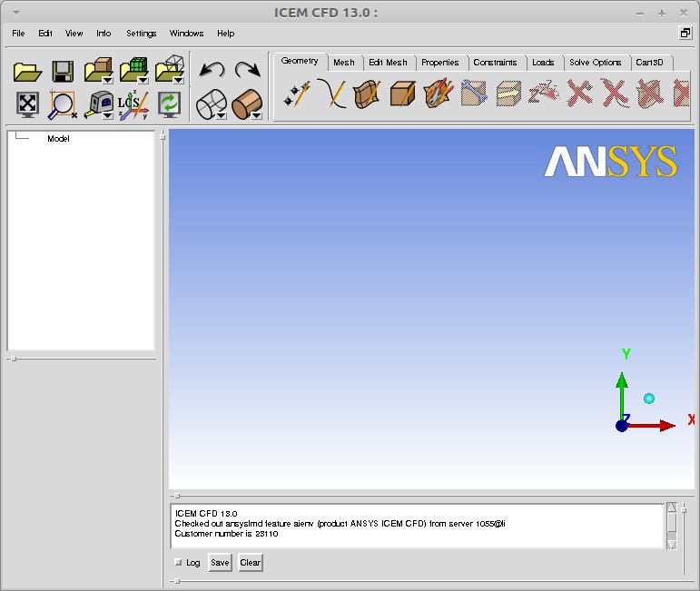Image resolution: width=700 pixels, height=591 pixels.
Task: Open Create Body tool
Action: point(403,94)
